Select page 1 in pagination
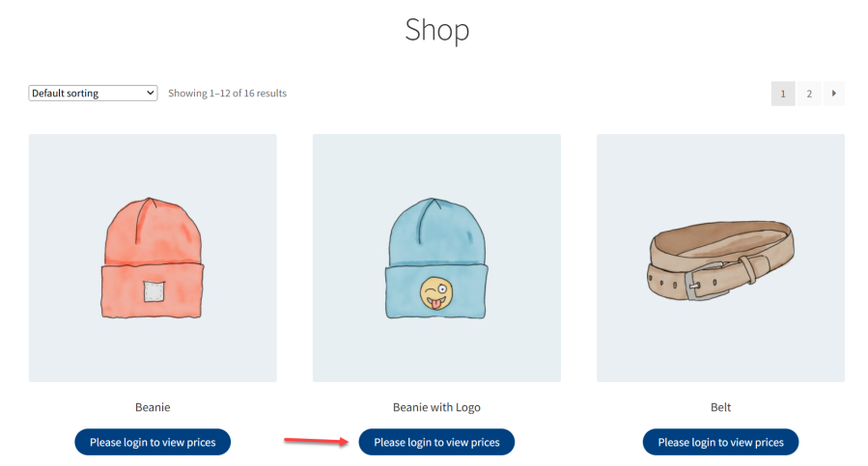 pos(783,94)
